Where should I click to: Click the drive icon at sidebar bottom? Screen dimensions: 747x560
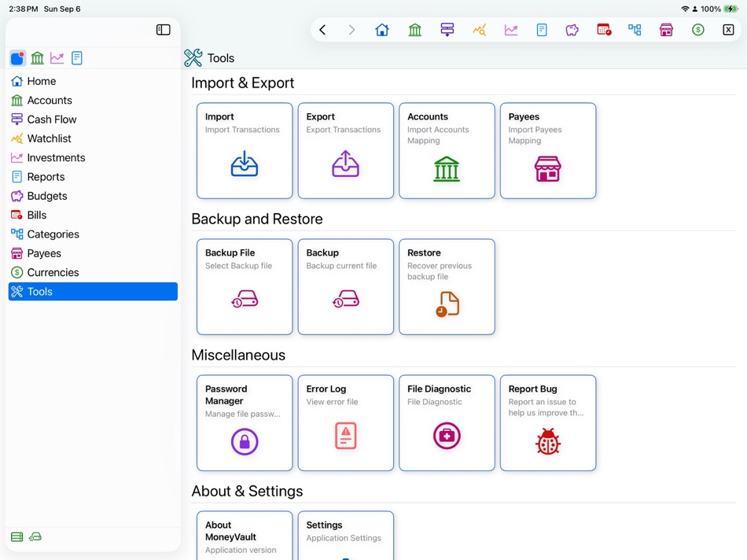click(x=35, y=536)
